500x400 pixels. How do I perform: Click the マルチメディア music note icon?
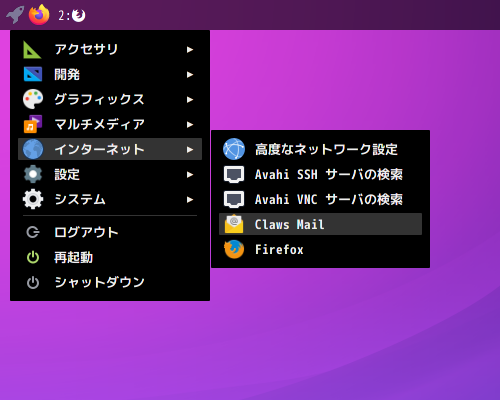pos(33,124)
